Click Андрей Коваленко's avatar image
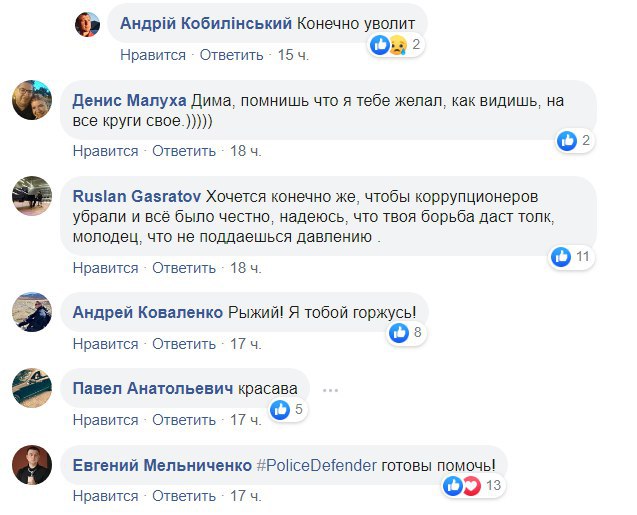The width and height of the screenshot is (637, 515). pyautogui.click(x=31, y=311)
